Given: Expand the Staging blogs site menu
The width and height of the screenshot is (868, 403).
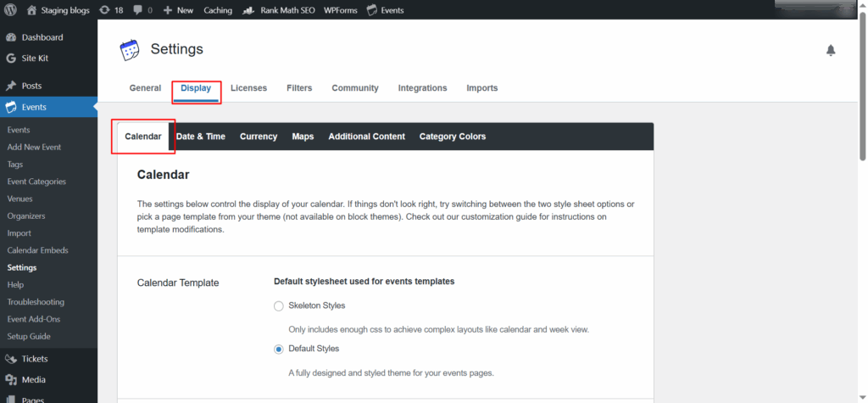Looking at the screenshot, I should coord(58,10).
